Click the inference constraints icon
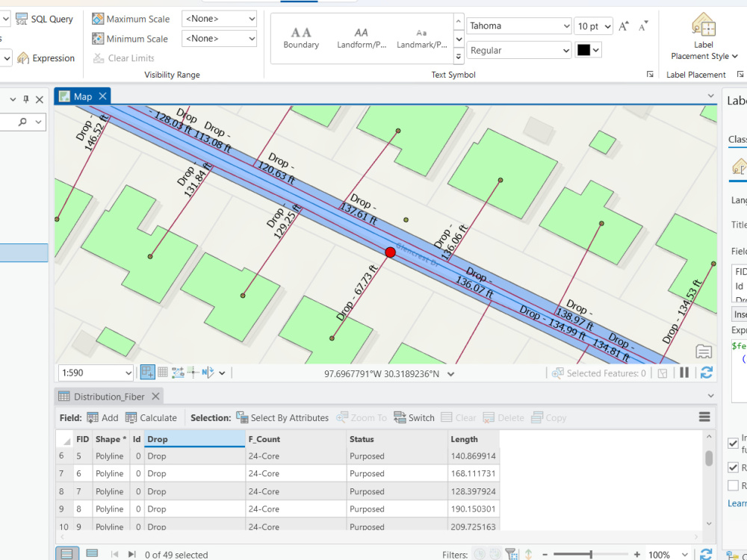747x560 pixels. point(178,373)
